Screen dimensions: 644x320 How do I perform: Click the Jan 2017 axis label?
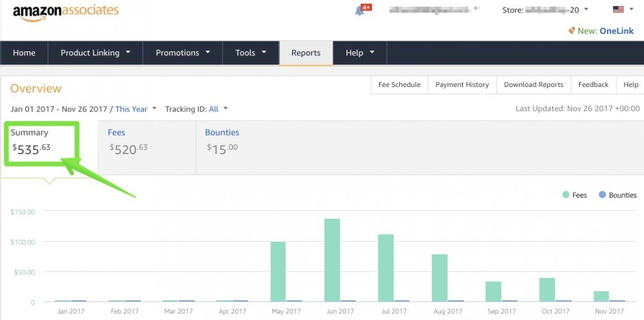coord(71,311)
